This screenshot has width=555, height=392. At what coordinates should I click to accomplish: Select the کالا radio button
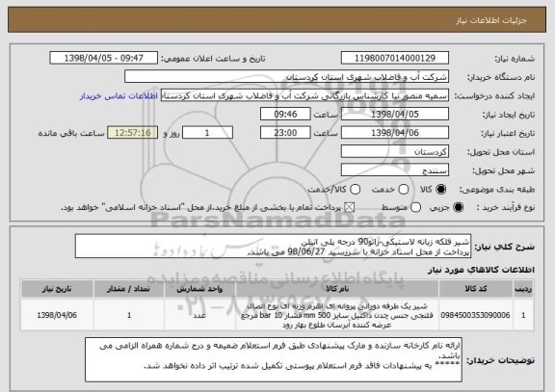pyautogui.click(x=440, y=190)
